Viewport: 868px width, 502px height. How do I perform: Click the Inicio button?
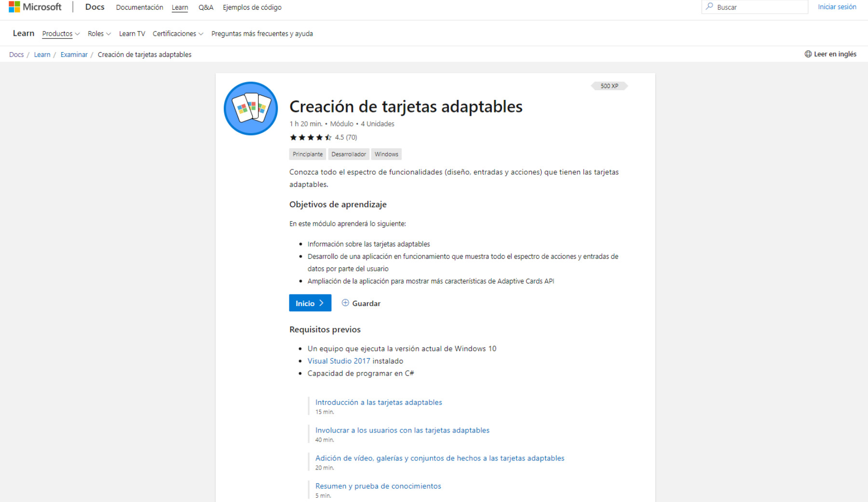310,303
